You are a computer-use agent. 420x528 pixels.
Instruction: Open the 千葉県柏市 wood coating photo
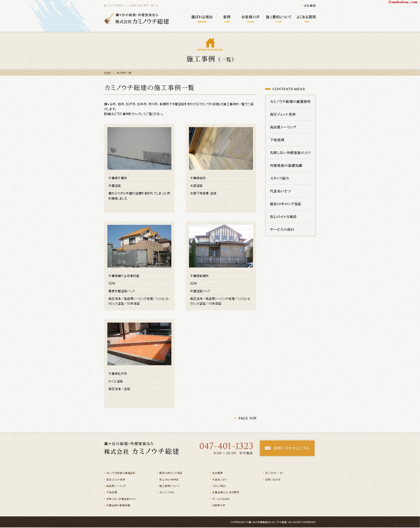[x=221, y=148]
